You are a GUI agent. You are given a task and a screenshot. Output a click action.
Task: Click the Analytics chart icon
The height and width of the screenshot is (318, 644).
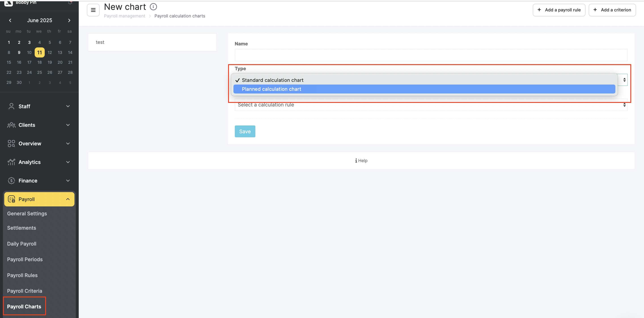(11, 162)
